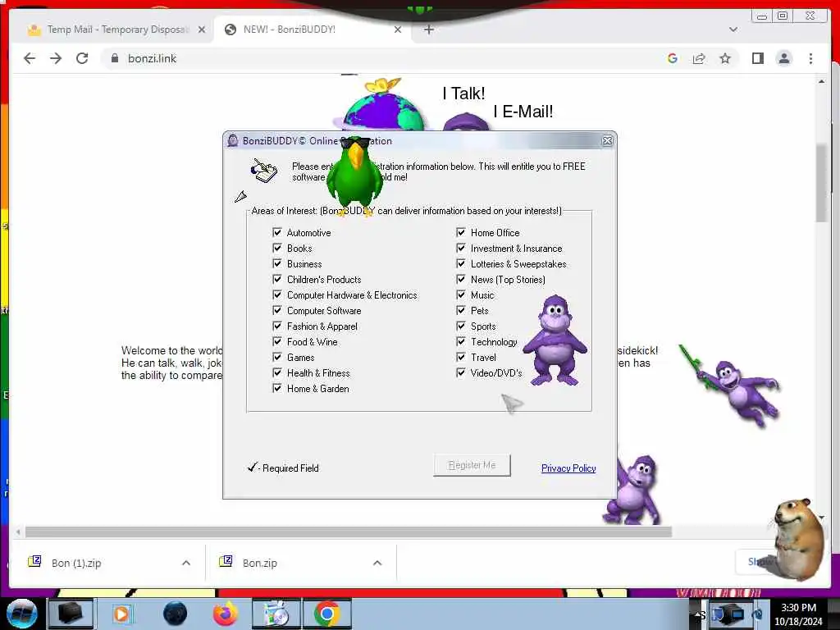This screenshot has width=840, height=630.
Task: Launch Firefox from the taskbar
Action: pos(226,614)
